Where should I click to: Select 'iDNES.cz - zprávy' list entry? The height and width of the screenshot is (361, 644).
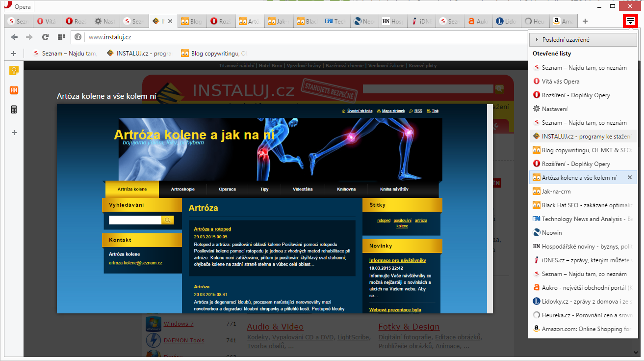coord(583,260)
